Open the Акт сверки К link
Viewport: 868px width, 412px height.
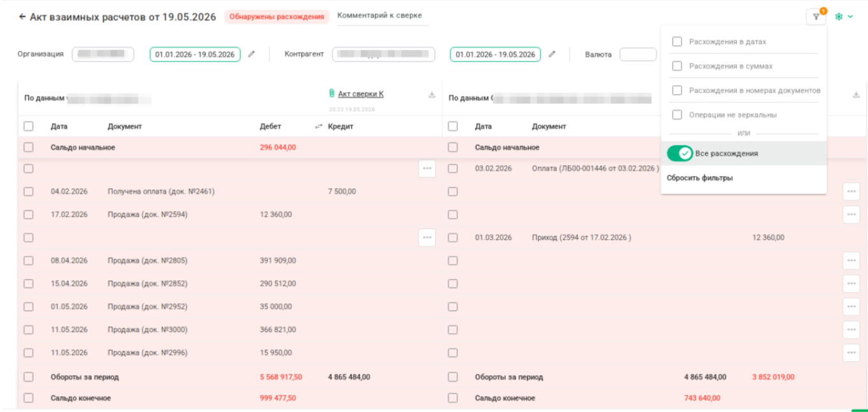[x=361, y=94]
